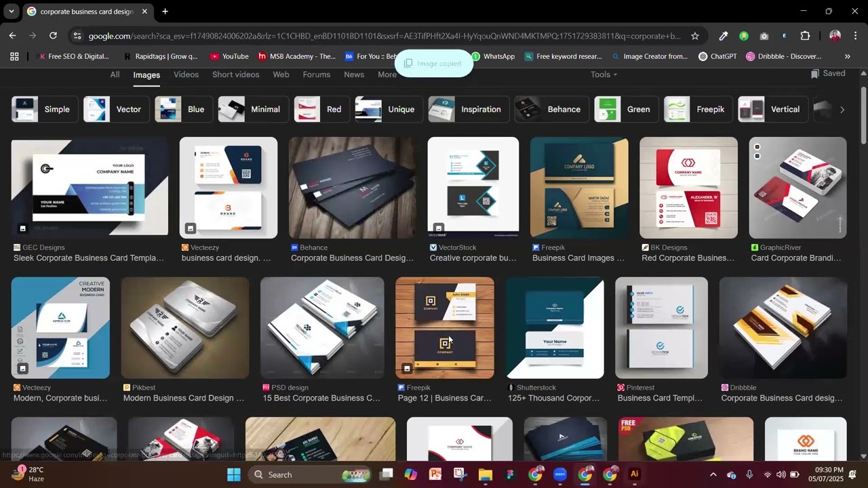Reload the Google search page

[53, 36]
